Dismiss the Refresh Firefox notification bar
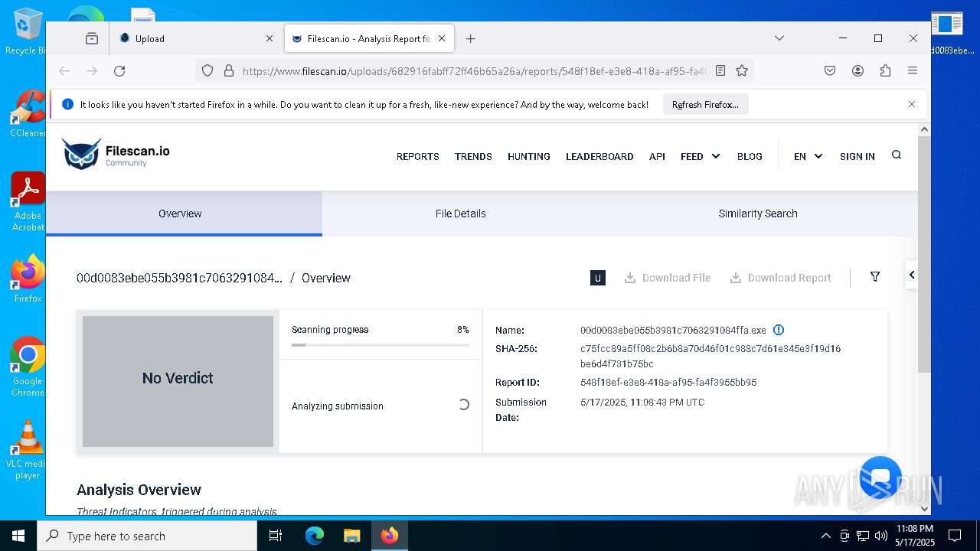This screenshot has width=980, height=551. (911, 104)
